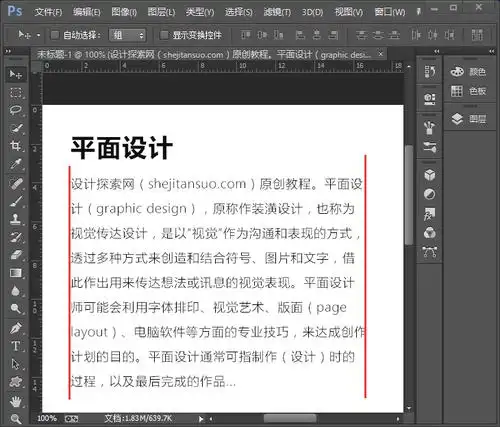The image size is (500, 427).
Task: Select the Zoom tool in the toolbox
Action: [16, 419]
